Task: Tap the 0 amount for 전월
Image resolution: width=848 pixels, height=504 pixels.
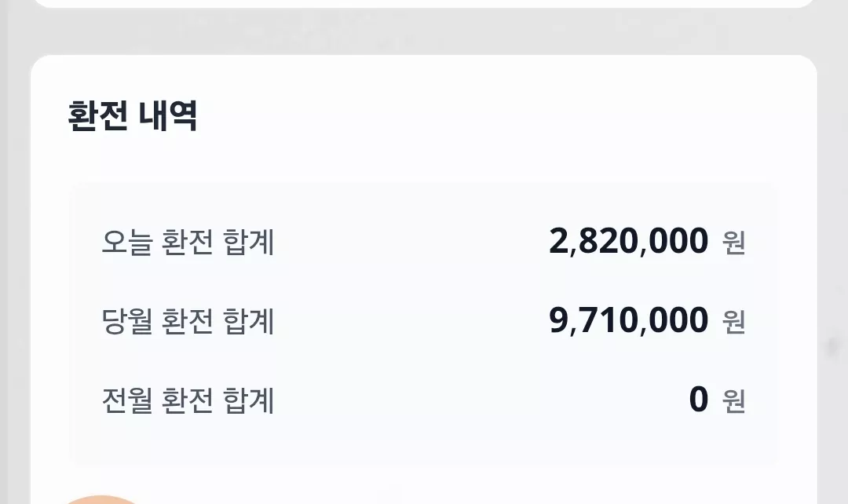Action: click(699, 400)
